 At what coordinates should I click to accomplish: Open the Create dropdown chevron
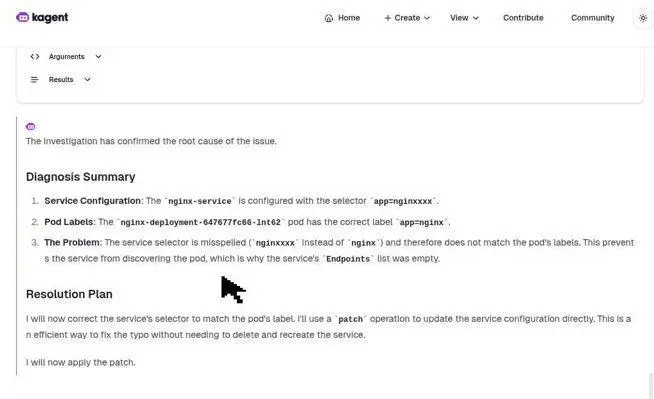pos(427,18)
